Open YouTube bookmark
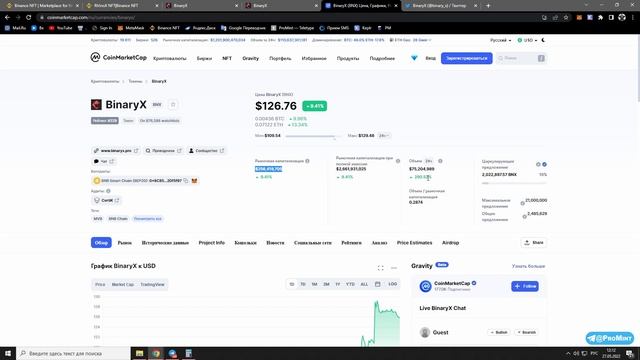Viewport: 640px width, 360px height. pyautogui.click(x=60, y=28)
